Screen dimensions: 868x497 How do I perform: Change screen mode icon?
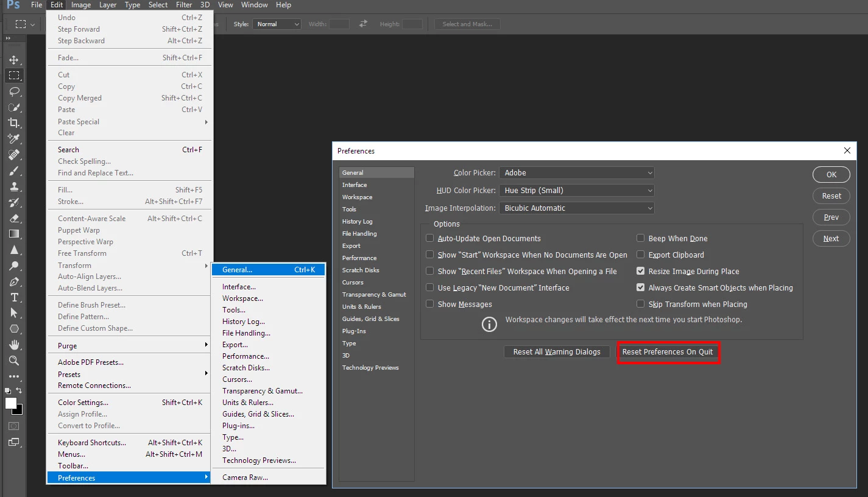tap(13, 442)
